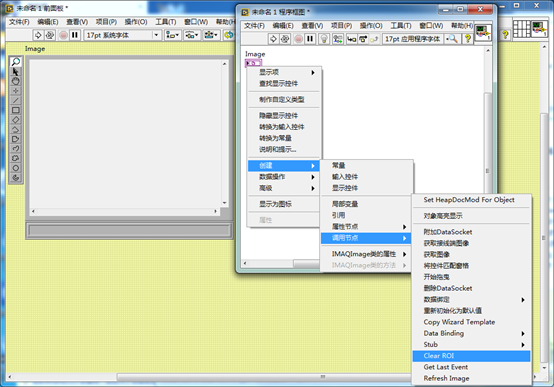Select the arrow selection tool in the image palette

[x=16, y=71]
